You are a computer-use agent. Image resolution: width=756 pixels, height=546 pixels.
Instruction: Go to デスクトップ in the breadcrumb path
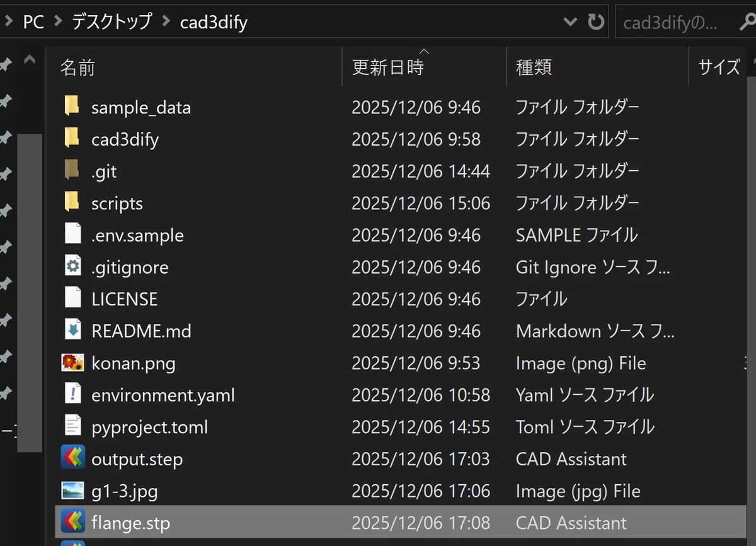112,22
